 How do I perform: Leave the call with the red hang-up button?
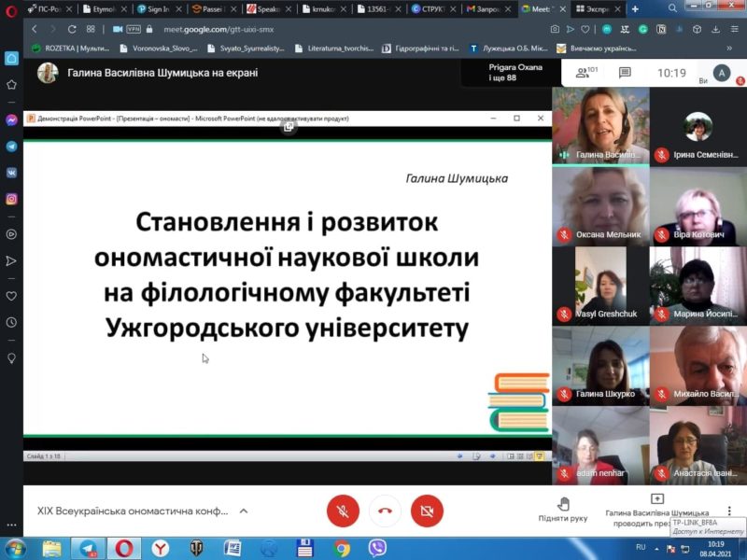click(x=383, y=511)
